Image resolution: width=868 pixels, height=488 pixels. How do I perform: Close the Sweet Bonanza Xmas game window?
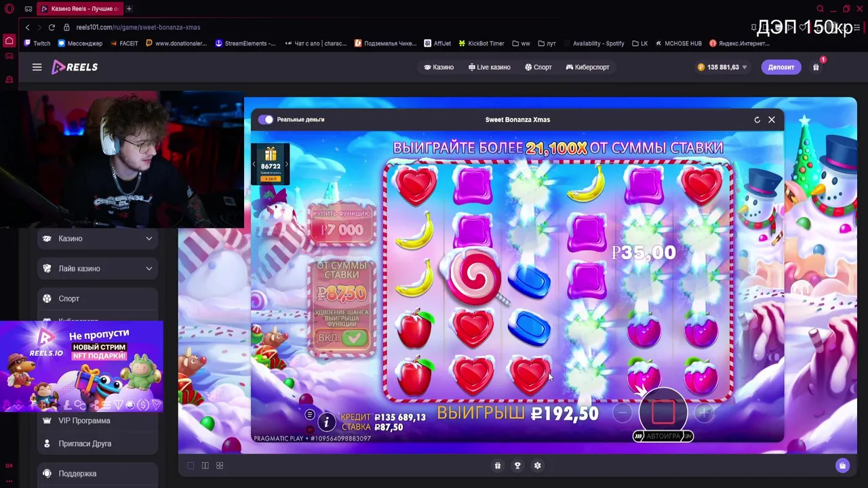coord(771,119)
